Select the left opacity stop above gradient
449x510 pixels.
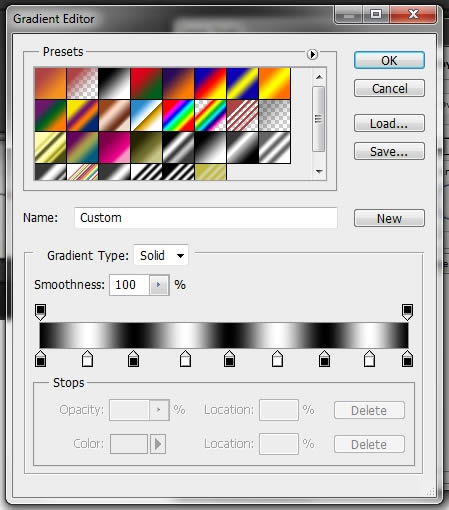click(x=40, y=312)
